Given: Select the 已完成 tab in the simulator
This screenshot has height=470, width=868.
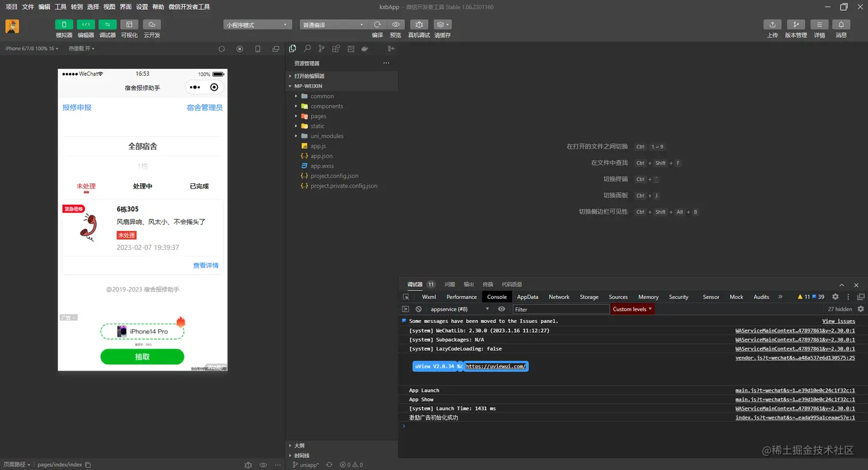Looking at the screenshot, I should [199, 186].
